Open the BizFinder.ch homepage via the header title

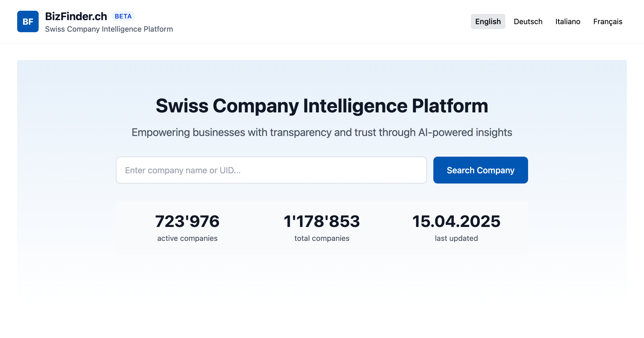pos(76,16)
